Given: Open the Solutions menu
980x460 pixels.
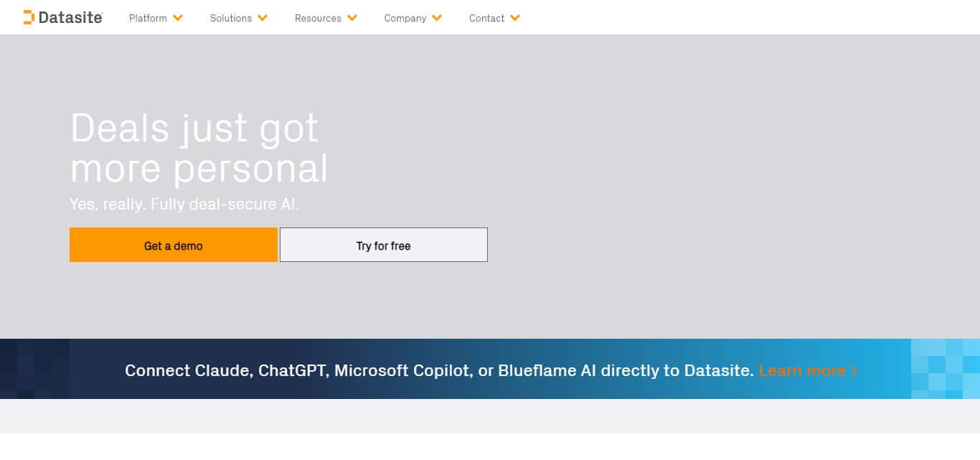Looking at the screenshot, I should 231,18.
